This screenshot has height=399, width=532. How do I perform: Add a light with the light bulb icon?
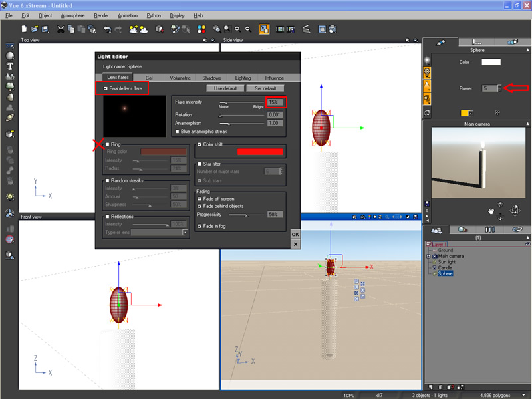coord(10,197)
